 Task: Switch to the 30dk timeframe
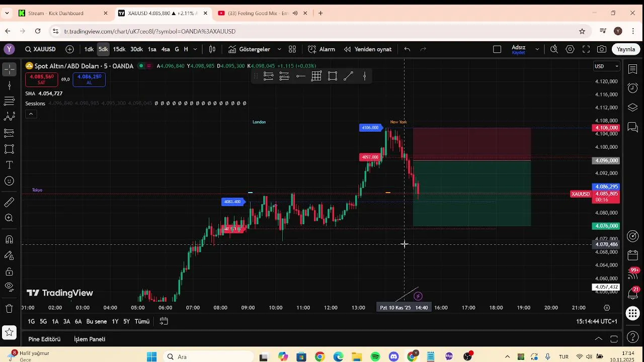(x=136, y=49)
